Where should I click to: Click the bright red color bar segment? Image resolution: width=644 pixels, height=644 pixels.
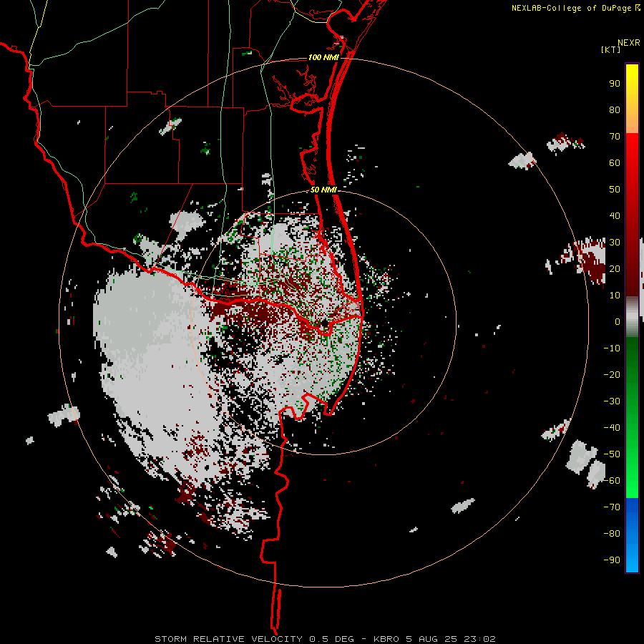[632, 152]
